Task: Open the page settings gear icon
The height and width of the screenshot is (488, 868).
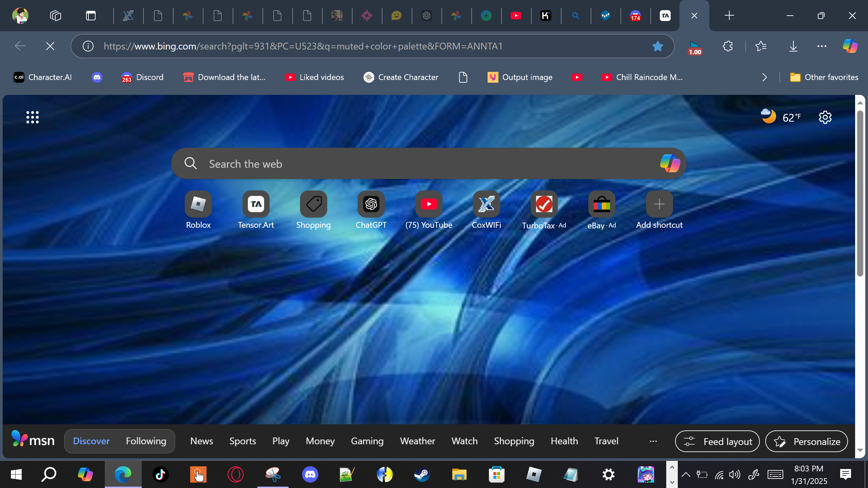Action: (x=825, y=118)
